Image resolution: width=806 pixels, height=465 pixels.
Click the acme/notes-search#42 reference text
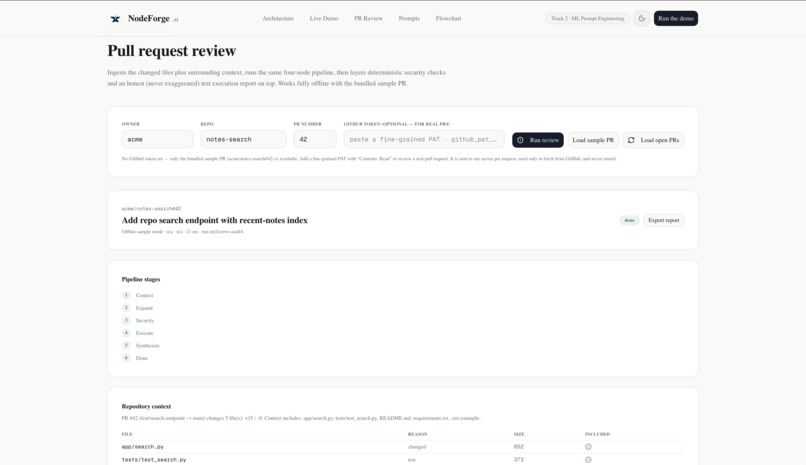coord(151,209)
